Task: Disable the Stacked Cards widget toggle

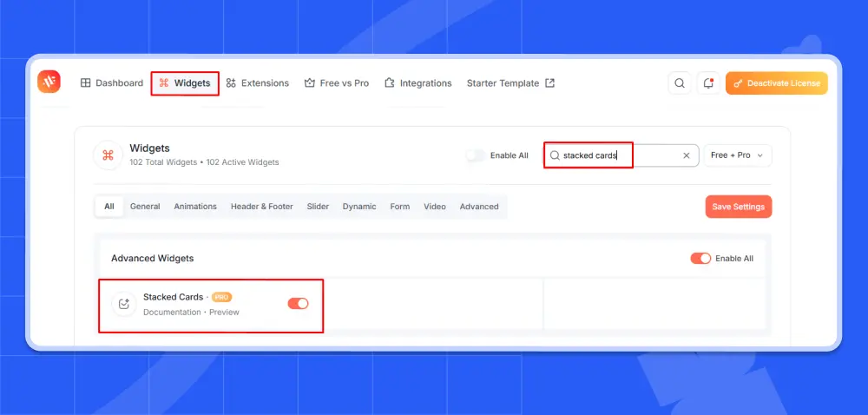Action: tap(298, 303)
